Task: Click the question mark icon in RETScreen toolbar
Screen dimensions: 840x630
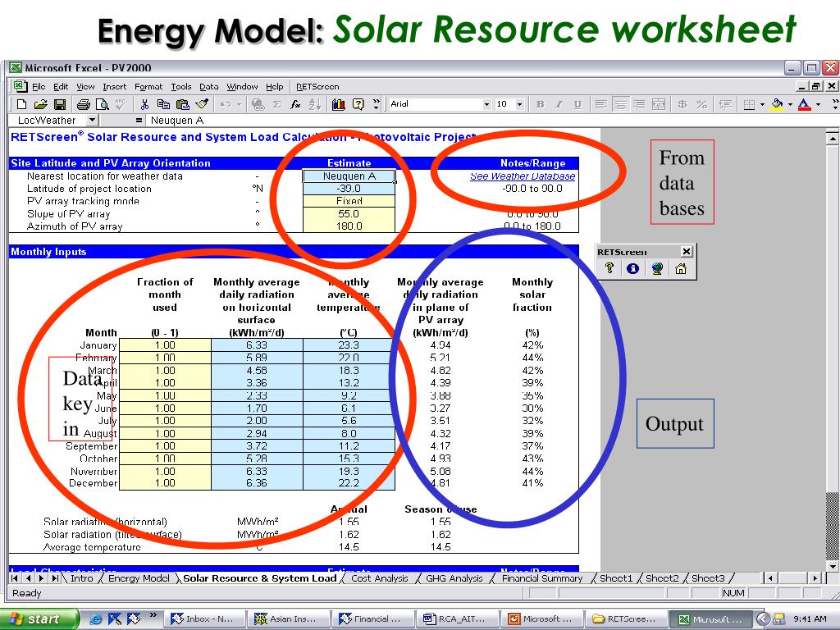Action: pos(609,268)
